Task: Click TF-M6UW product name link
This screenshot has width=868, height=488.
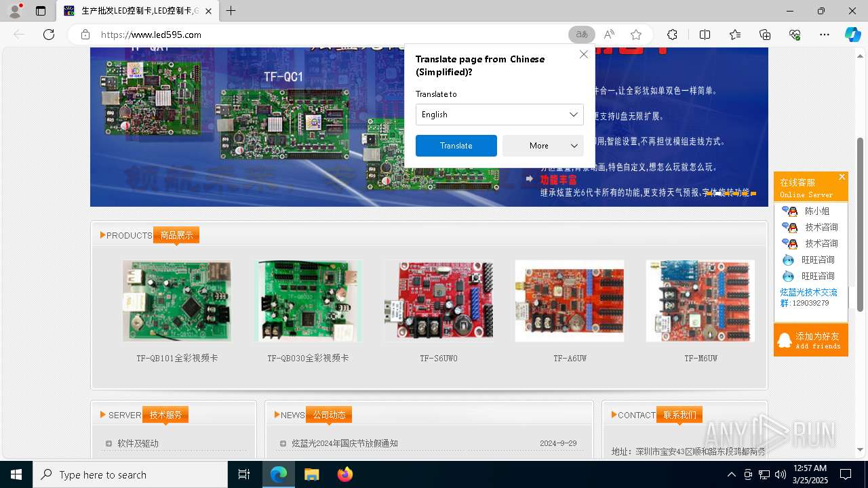Action: coord(701,358)
